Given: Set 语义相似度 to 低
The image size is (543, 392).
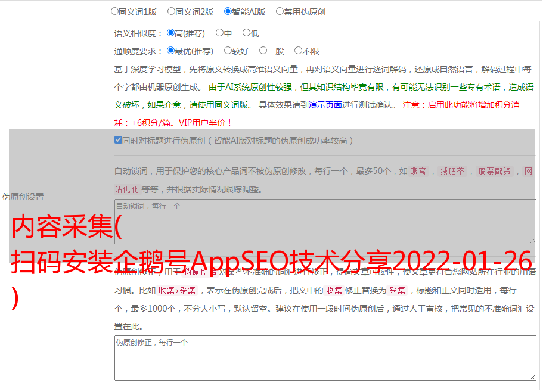Looking at the screenshot, I should [x=246, y=33].
